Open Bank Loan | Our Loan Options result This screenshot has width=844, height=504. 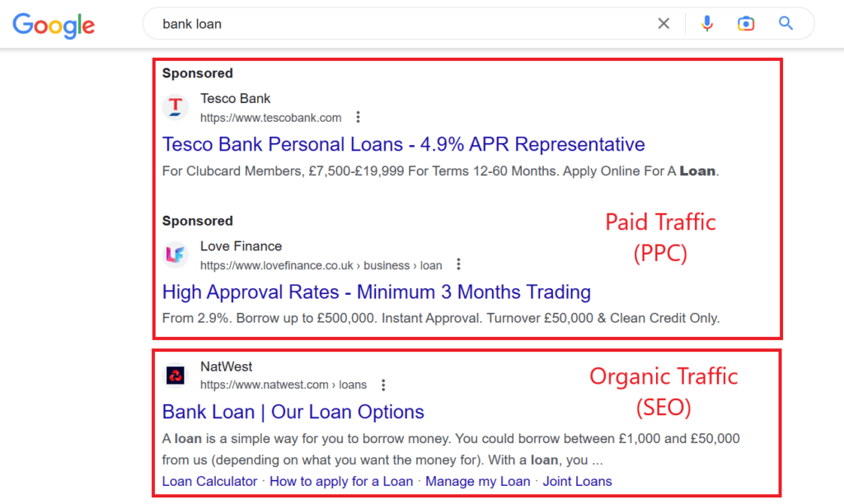tap(293, 412)
